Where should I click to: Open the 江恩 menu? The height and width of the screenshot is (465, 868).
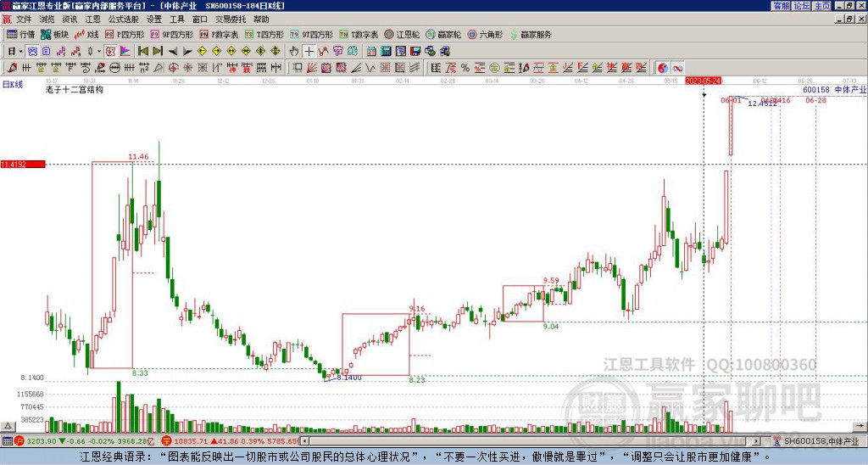93,20
